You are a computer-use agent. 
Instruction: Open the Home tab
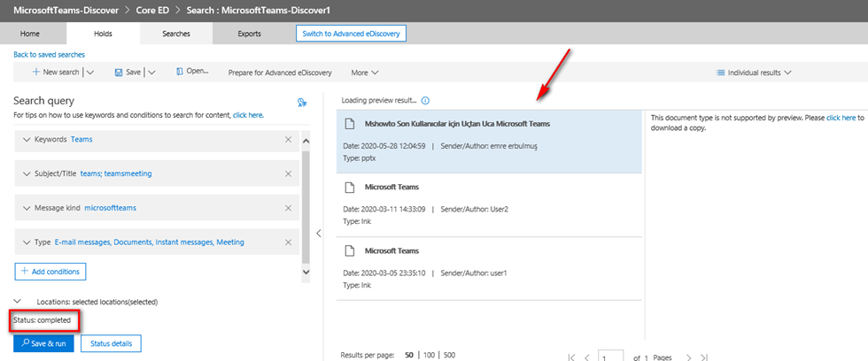[x=30, y=34]
